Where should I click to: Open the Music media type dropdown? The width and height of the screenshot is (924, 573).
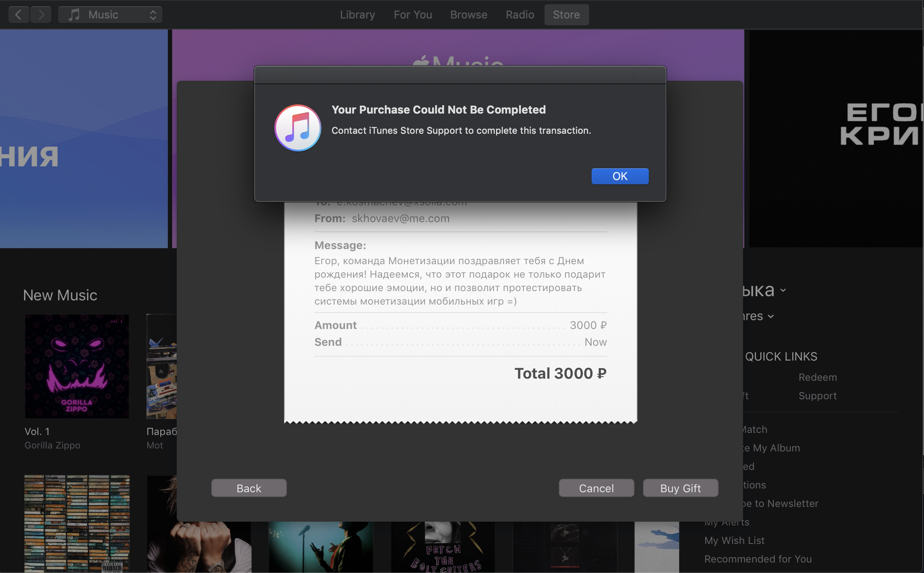coord(110,15)
